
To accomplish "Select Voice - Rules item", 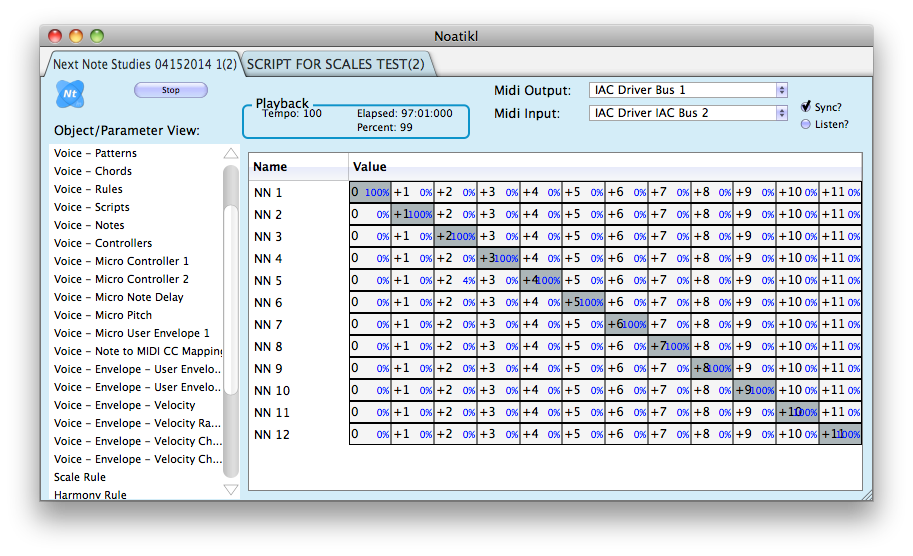I will coord(89,189).
